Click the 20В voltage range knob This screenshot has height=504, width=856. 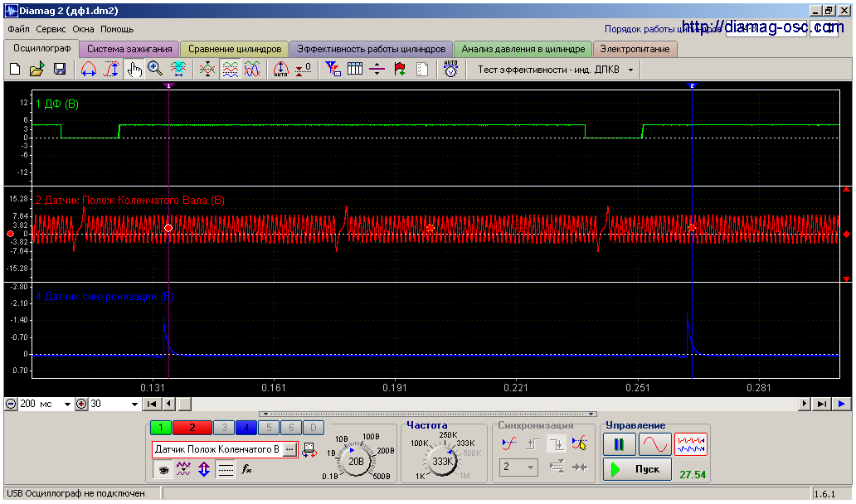[356, 462]
